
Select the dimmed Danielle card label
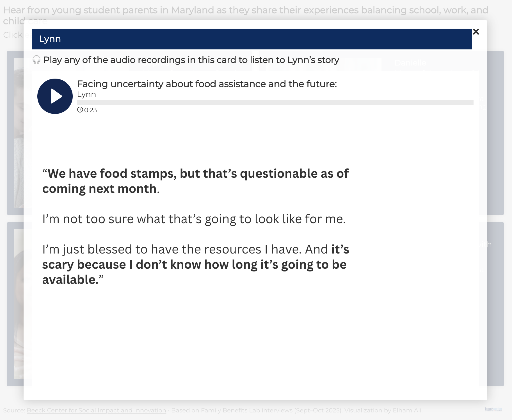[410, 63]
